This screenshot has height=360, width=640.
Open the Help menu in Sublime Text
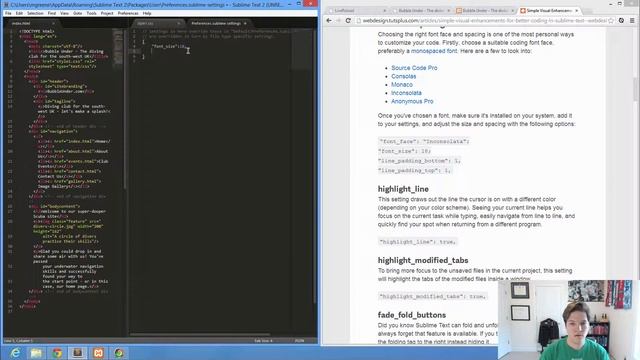click(147, 13)
